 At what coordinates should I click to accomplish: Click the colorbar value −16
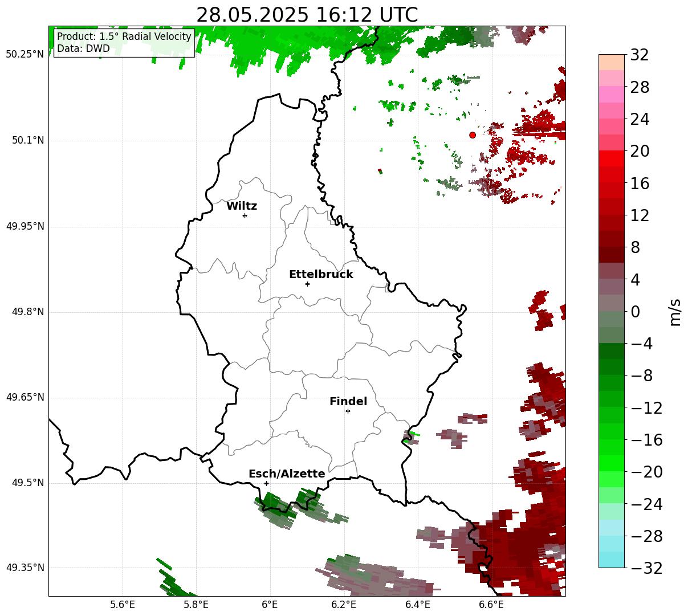click(x=646, y=440)
